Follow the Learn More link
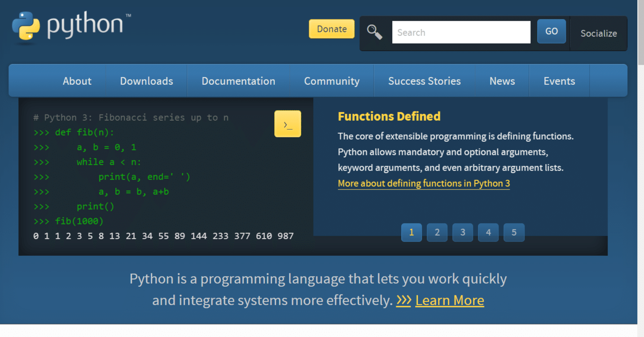The image size is (644, 337). tap(450, 300)
